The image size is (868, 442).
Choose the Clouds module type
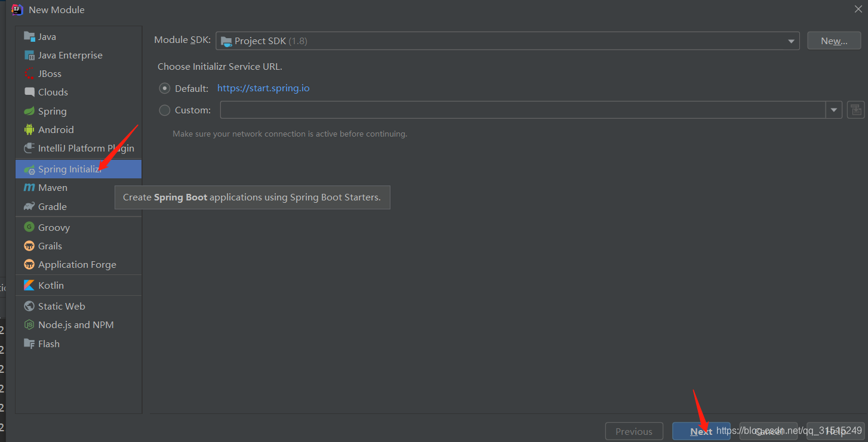(79, 92)
